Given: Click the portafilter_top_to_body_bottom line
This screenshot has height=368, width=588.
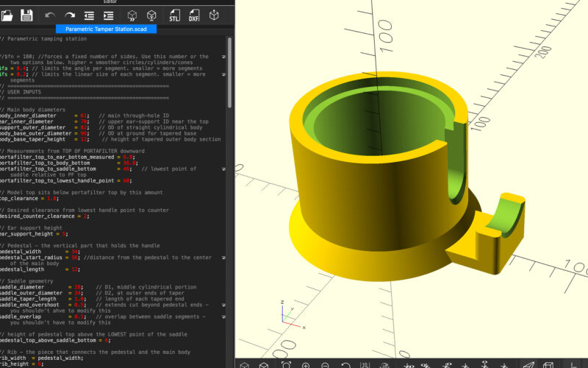Looking at the screenshot, I should [69, 163].
